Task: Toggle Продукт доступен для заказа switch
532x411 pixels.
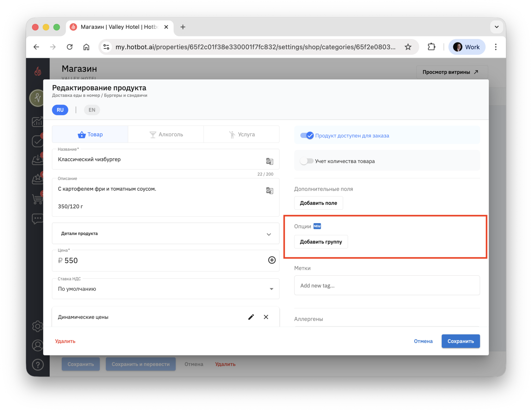Action: point(307,136)
